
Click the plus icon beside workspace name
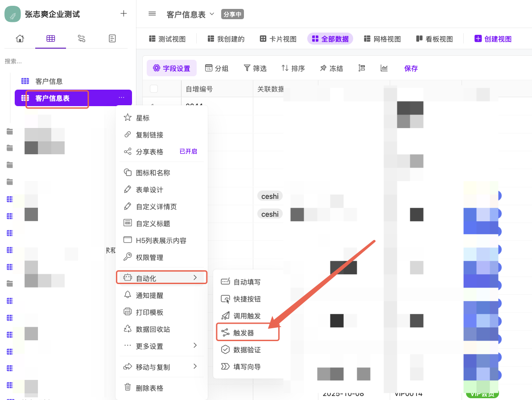(x=124, y=13)
